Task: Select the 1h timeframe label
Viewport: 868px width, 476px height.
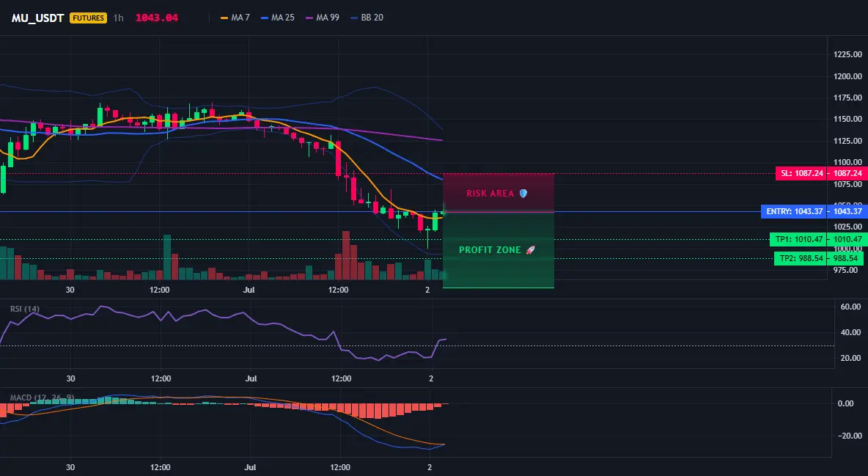Action: (118, 18)
